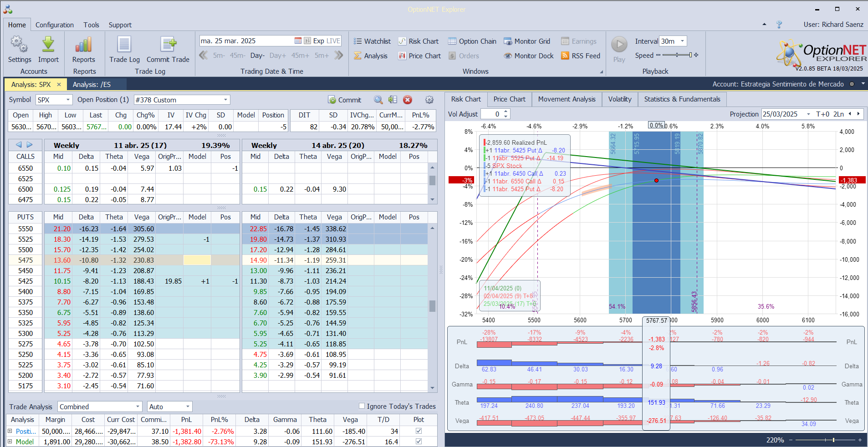Click the puts table vertical scrollbar thumb
The height and width of the screenshot is (447, 868).
432,306
